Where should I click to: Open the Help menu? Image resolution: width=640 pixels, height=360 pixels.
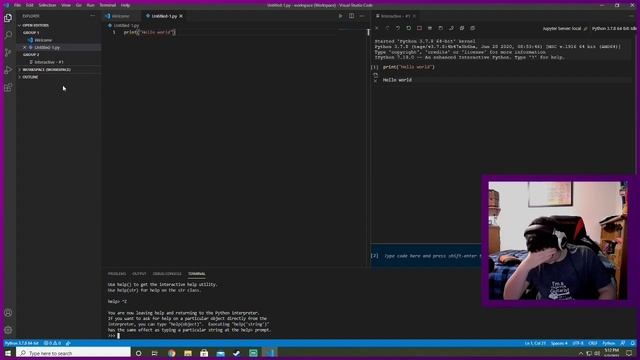click(x=125, y=5)
